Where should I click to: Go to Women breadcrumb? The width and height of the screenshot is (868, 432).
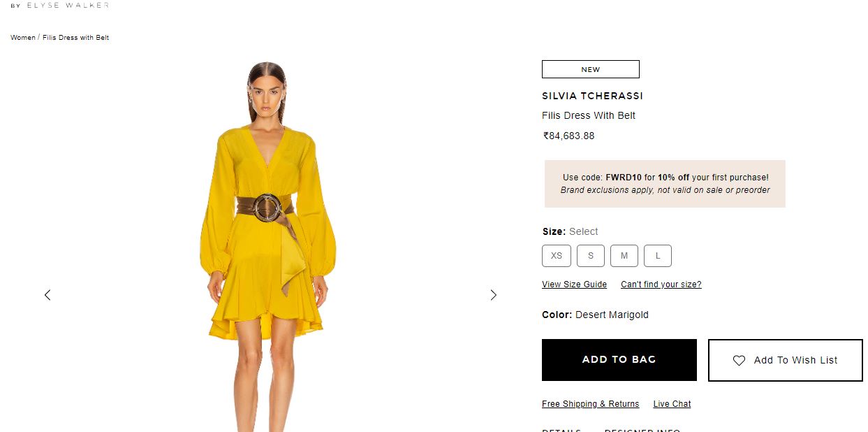click(23, 38)
